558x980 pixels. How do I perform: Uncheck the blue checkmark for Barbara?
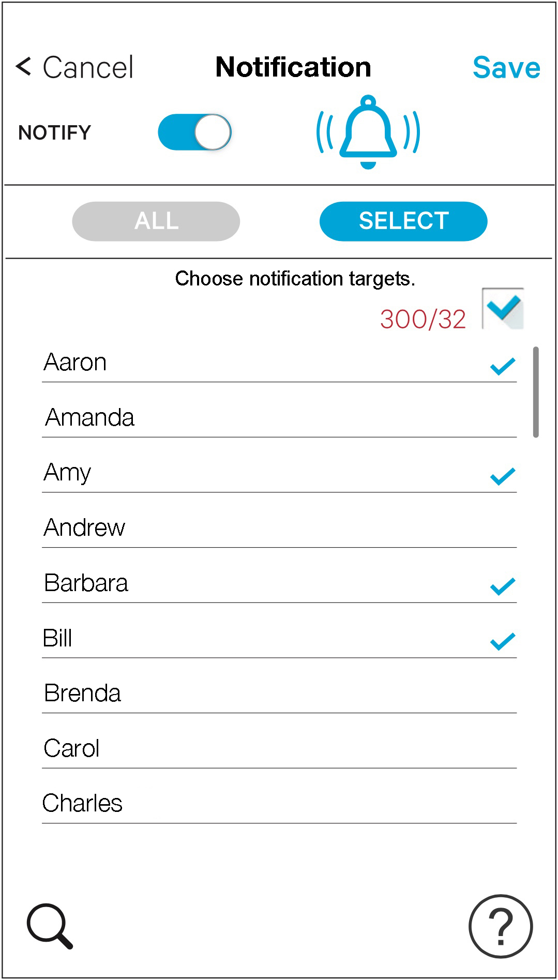502,586
